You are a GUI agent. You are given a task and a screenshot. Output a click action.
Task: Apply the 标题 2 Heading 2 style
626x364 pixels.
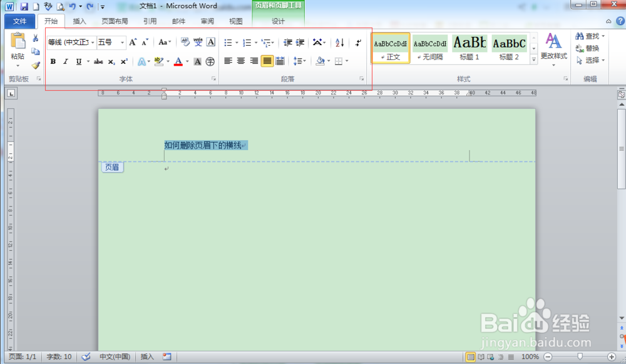click(509, 48)
